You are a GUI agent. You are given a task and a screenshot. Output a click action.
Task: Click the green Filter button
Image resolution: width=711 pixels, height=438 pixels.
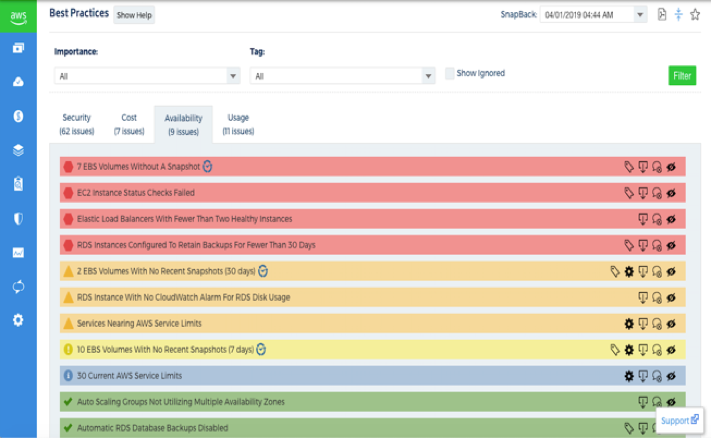click(682, 76)
